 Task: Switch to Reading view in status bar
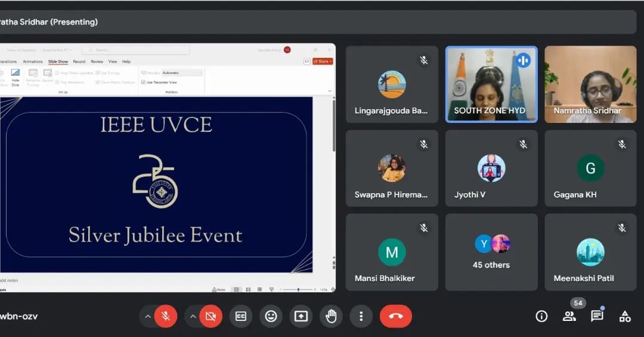click(x=259, y=289)
